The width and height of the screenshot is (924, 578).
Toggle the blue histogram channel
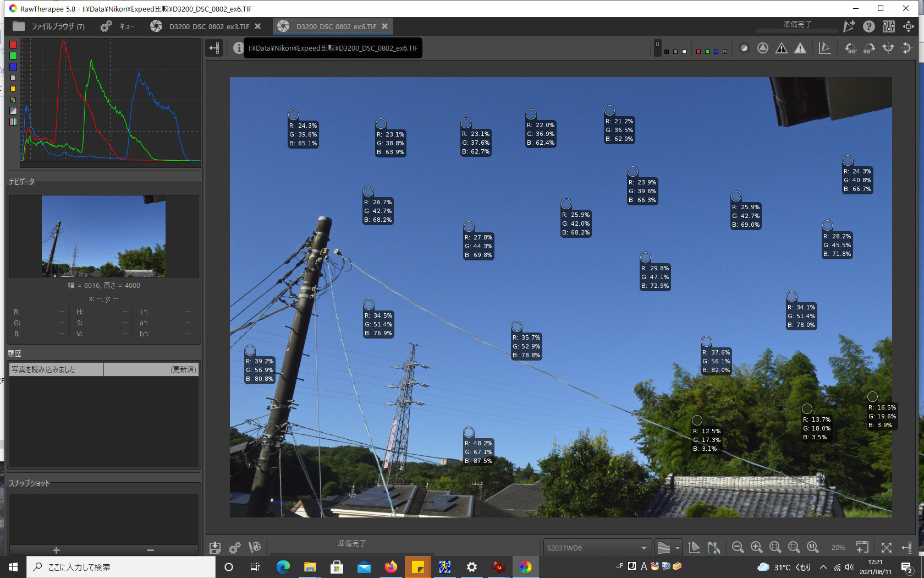coord(13,67)
